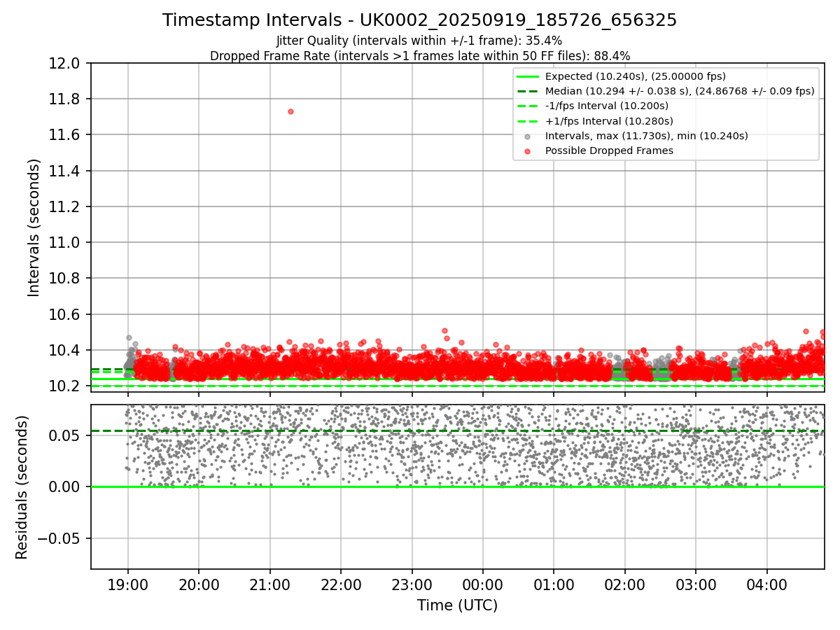The height and width of the screenshot is (630, 840).
Task: Click the '19:00' x-axis tick label
Action: 127,584
